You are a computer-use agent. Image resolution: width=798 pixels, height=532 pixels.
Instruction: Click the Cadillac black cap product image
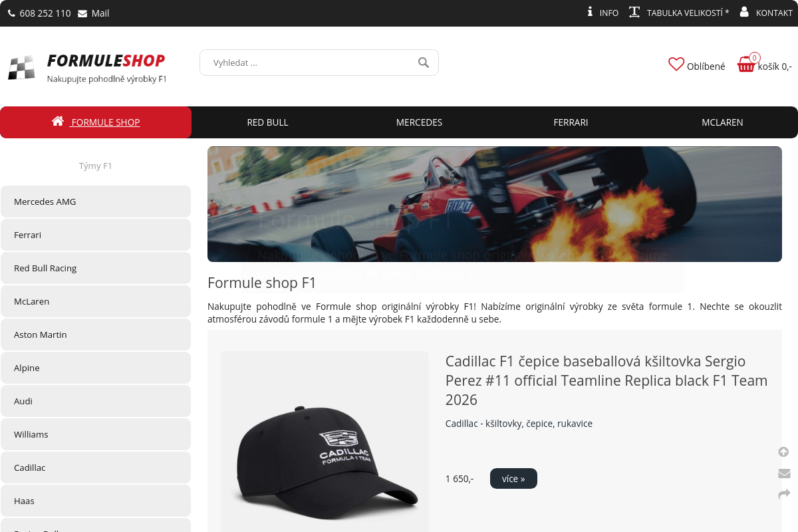325,442
